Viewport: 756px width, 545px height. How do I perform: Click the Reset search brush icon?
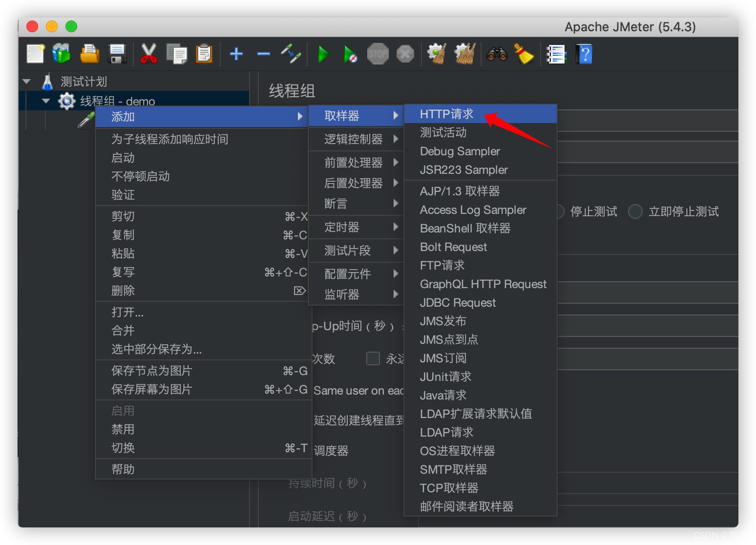(x=524, y=54)
